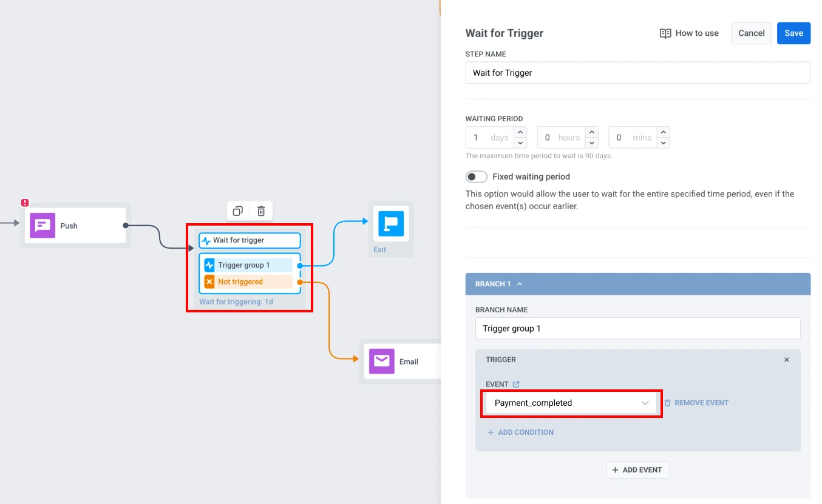The image size is (822, 504).
Task: Remove the trigger block with the X
Action: click(786, 359)
